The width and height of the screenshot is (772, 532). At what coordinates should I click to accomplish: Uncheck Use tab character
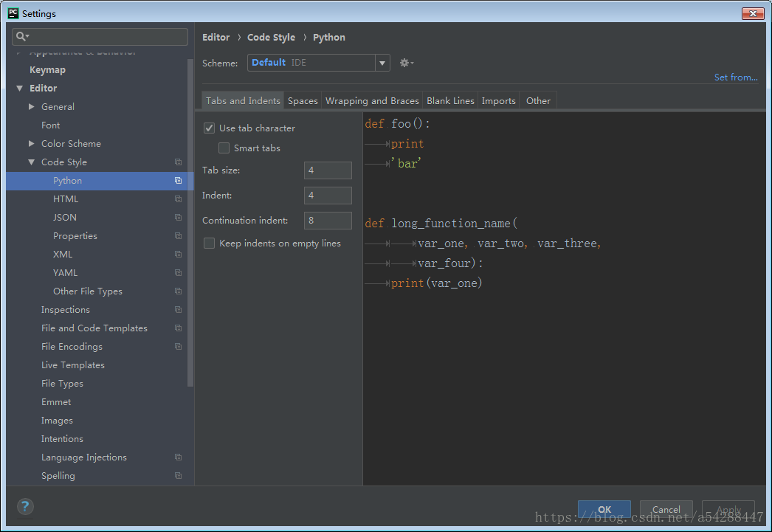pos(210,128)
